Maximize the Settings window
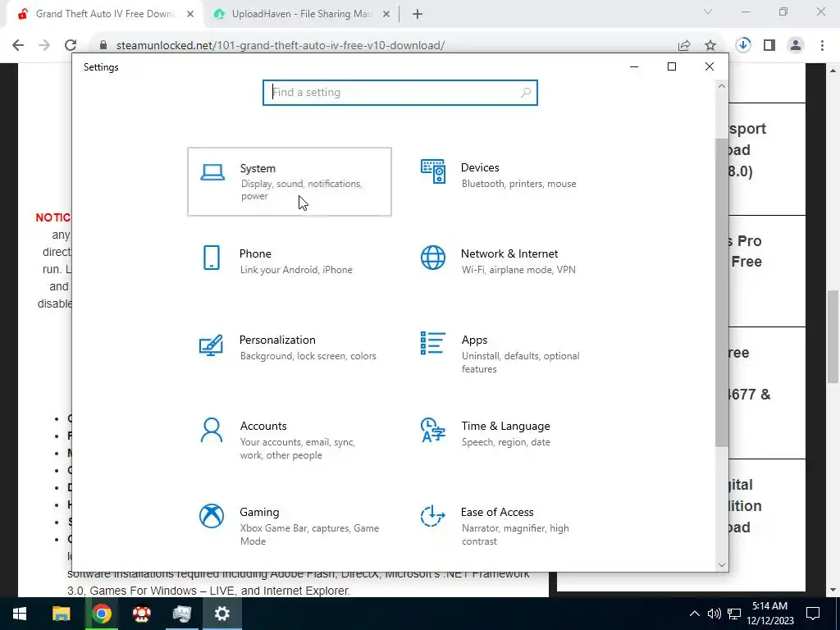The image size is (840, 630). pyautogui.click(x=671, y=66)
